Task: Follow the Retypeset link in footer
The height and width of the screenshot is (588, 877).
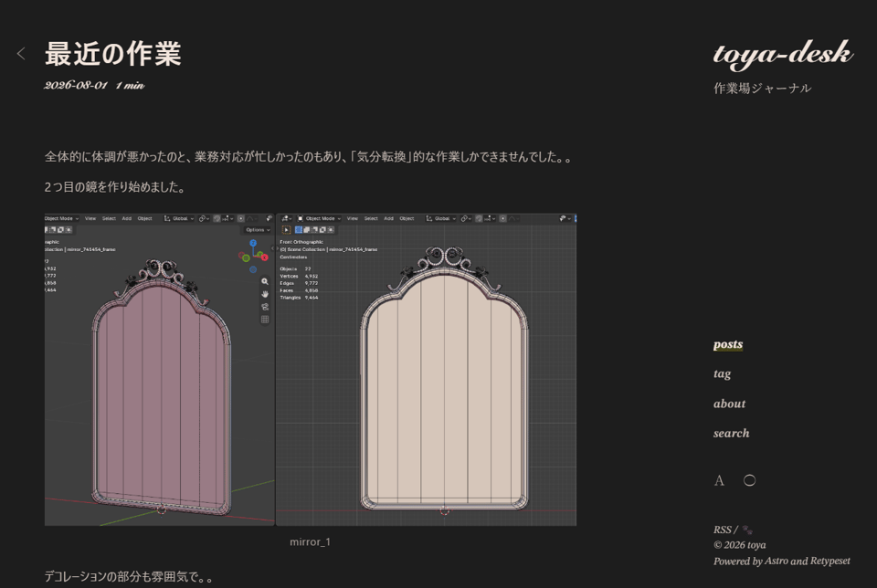Action: (830, 562)
